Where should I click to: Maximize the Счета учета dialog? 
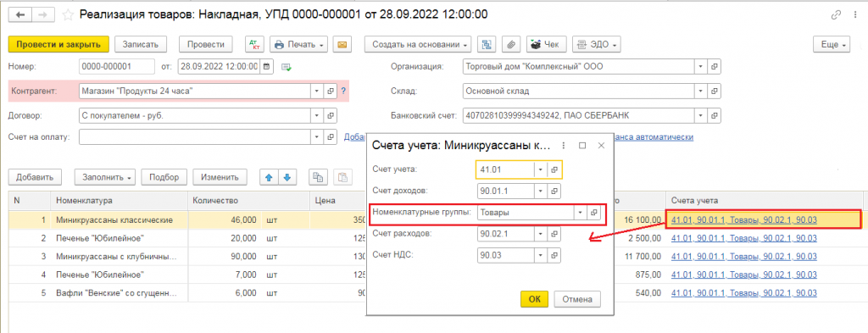point(581,146)
